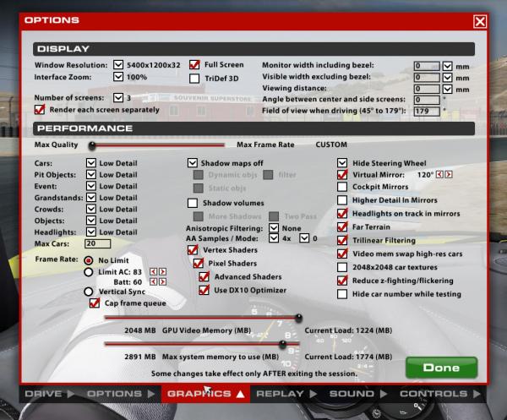This screenshot has width=507, height=420.
Task: Click the Limit AC increase arrow
Action: [161, 271]
